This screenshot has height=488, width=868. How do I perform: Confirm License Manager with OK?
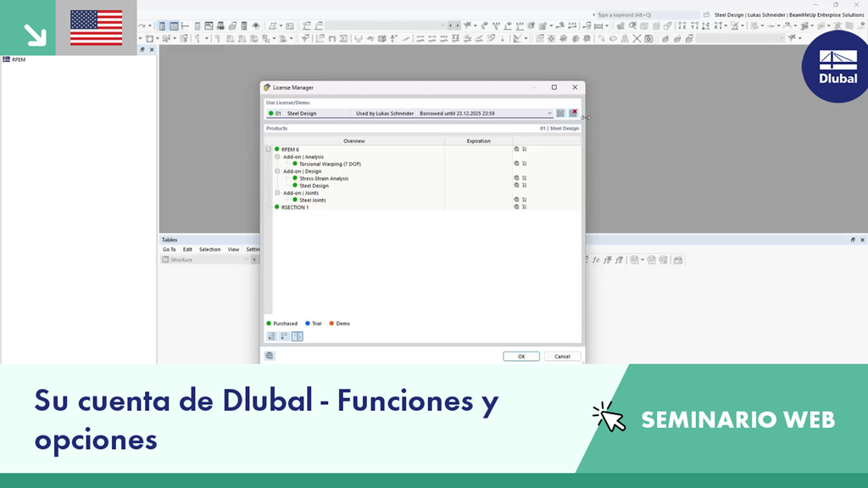tap(521, 357)
